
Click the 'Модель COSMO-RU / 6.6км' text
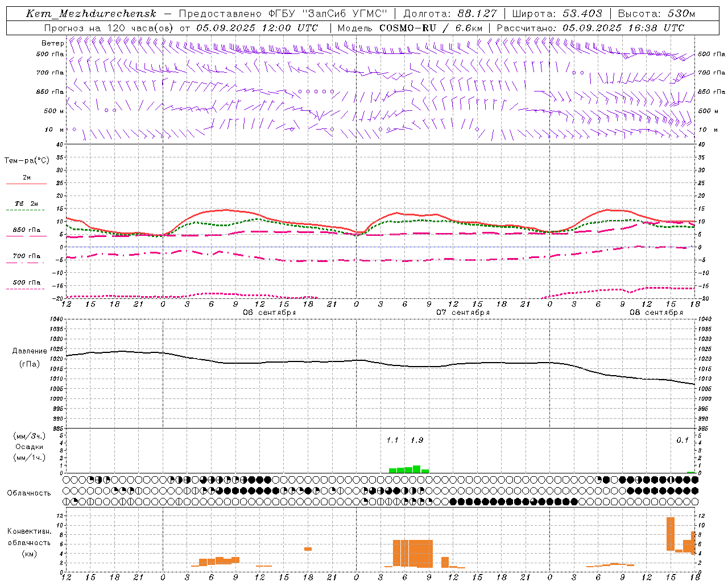[409, 28]
